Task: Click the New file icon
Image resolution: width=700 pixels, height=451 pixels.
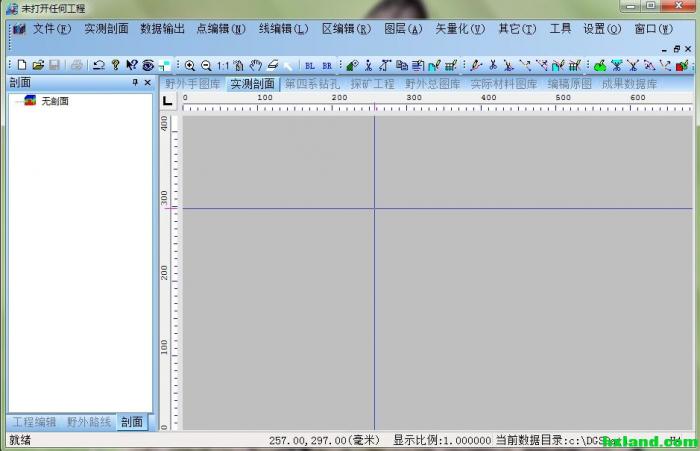Action: (x=22, y=65)
